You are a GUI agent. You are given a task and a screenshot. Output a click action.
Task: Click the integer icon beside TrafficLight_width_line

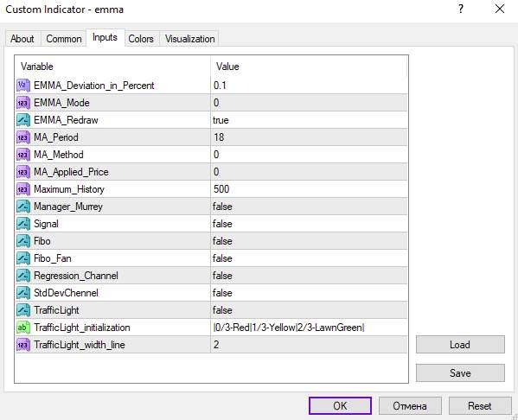(x=23, y=345)
